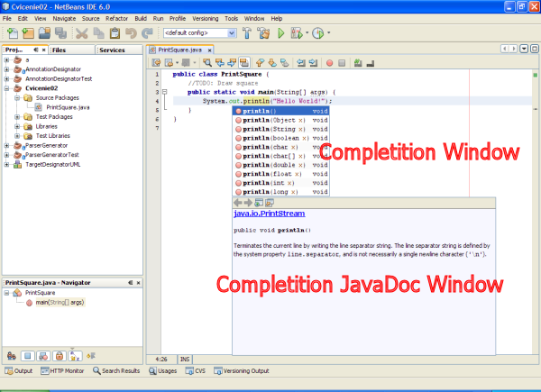Open the java.io.PrintStream link
The width and height of the screenshot is (541, 392).
coord(269,214)
